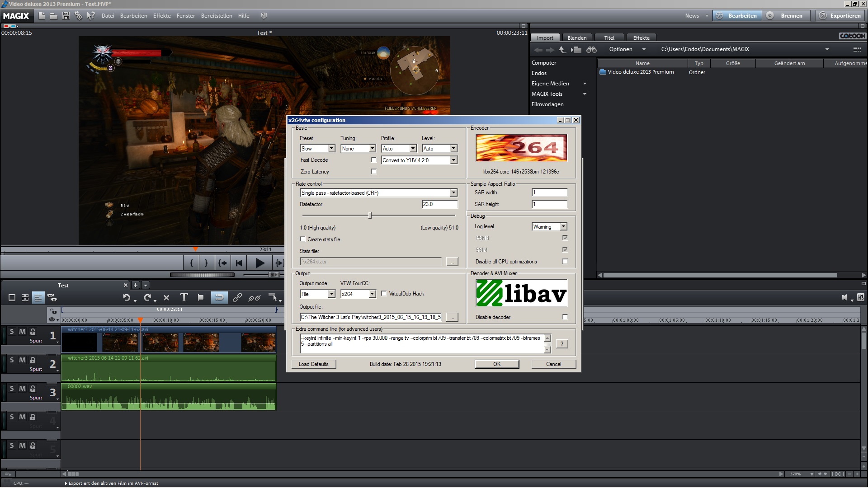Switch to the Blenden tab
This screenshot has height=488, width=868.
pos(577,38)
